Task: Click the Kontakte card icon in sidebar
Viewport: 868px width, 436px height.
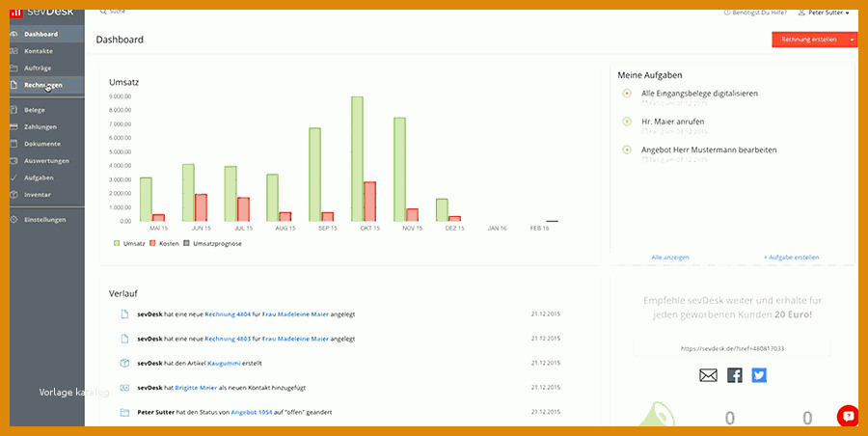Action: [x=14, y=51]
